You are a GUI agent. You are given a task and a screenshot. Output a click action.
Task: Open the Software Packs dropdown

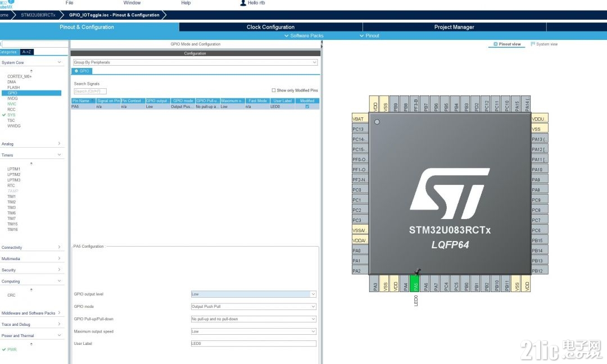point(304,35)
